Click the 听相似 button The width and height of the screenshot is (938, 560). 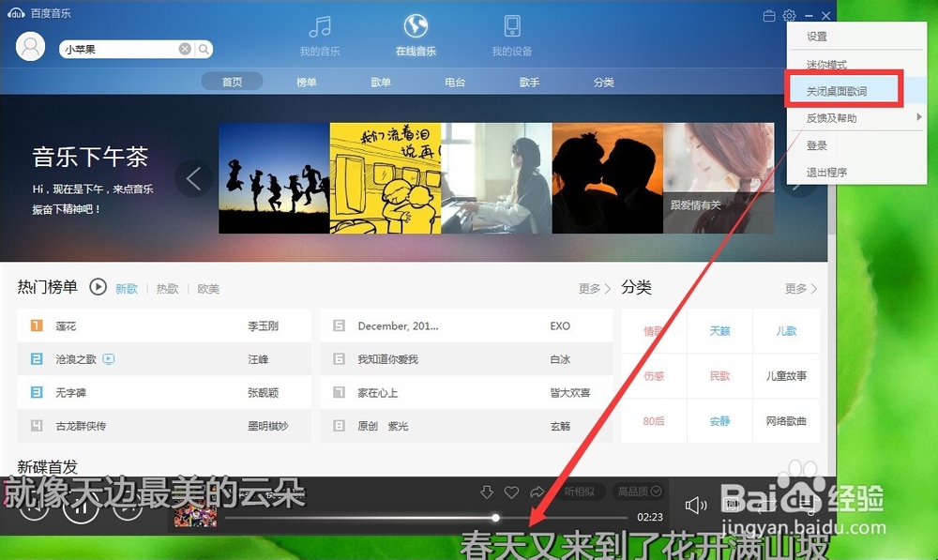pos(580,492)
